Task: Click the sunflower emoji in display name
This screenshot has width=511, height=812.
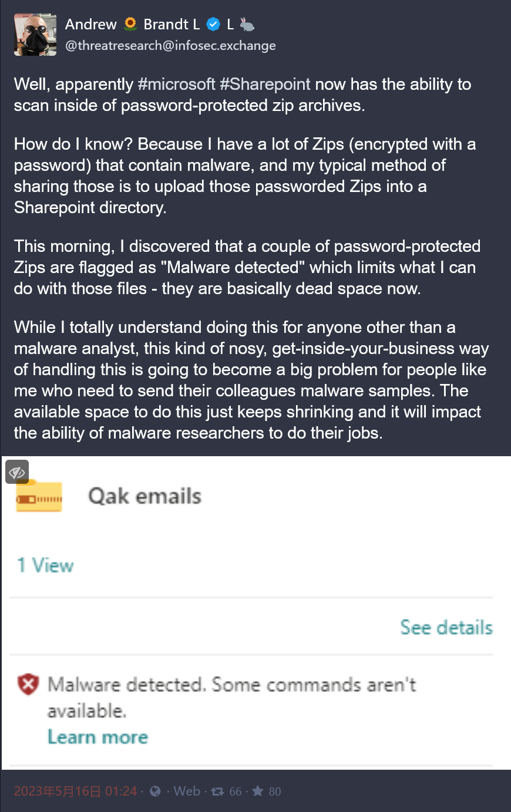Action: [130, 24]
